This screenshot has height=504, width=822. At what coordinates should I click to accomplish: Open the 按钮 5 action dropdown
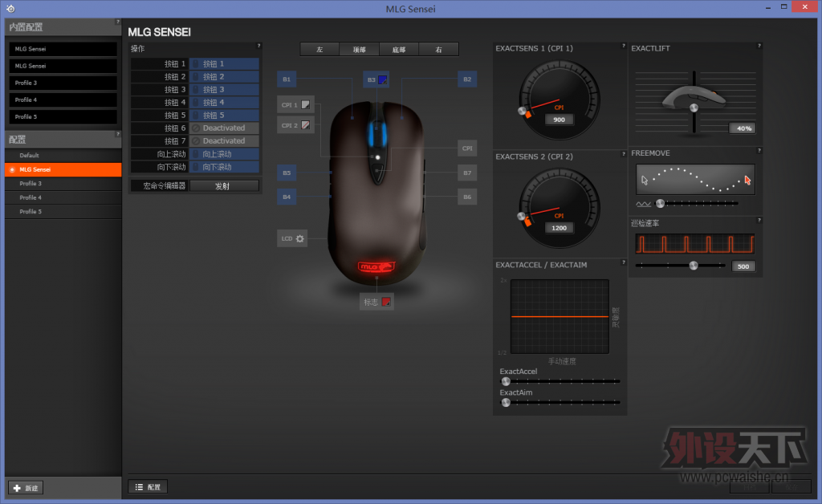pyautogui.click(x=225, y=116)
